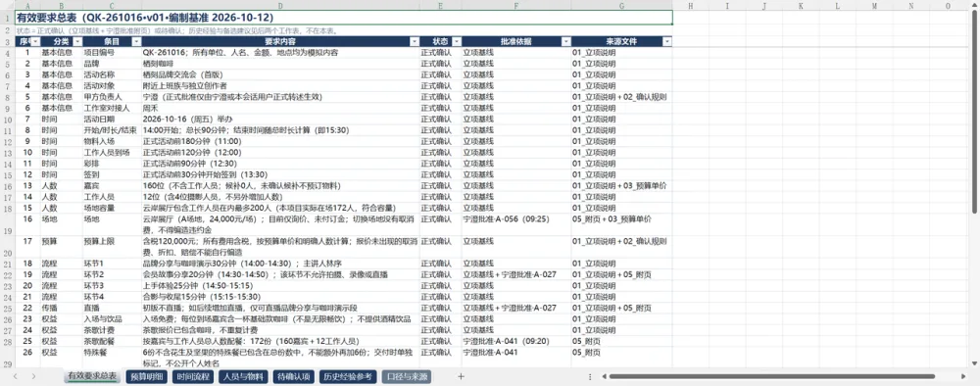Click the 特殊餐 cell

coord(112,358)
